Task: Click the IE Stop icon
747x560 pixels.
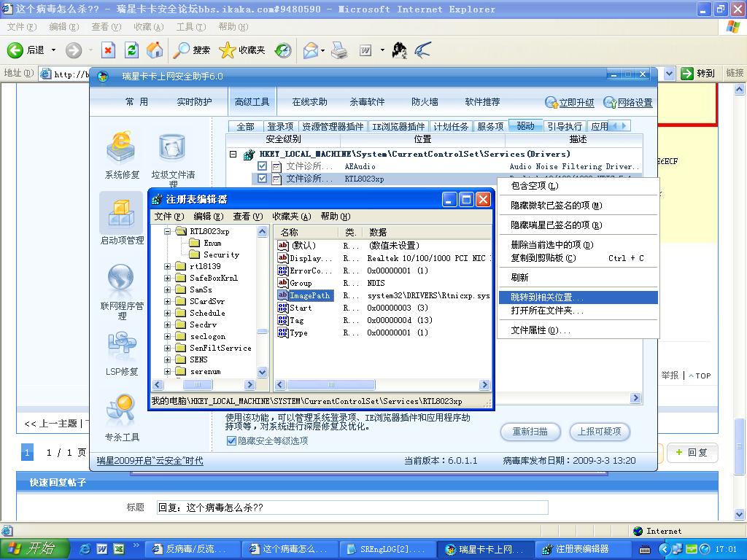Action: tap(108, 50)
